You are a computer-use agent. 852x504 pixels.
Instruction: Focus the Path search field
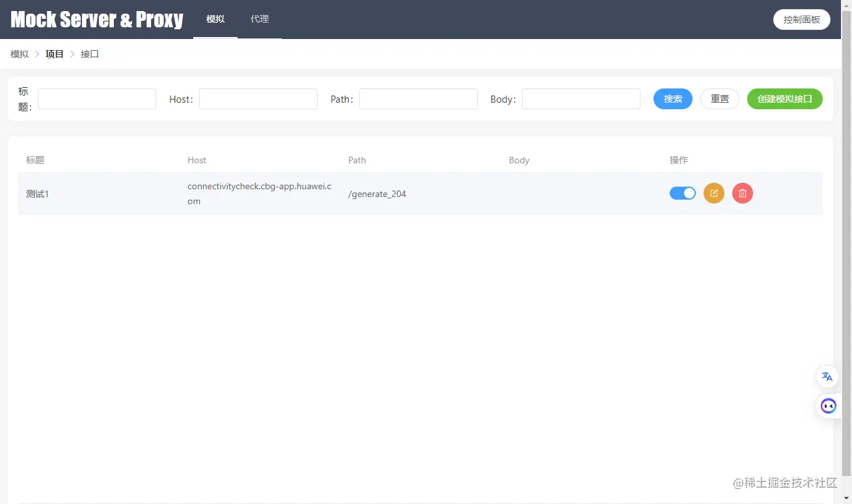419,99
